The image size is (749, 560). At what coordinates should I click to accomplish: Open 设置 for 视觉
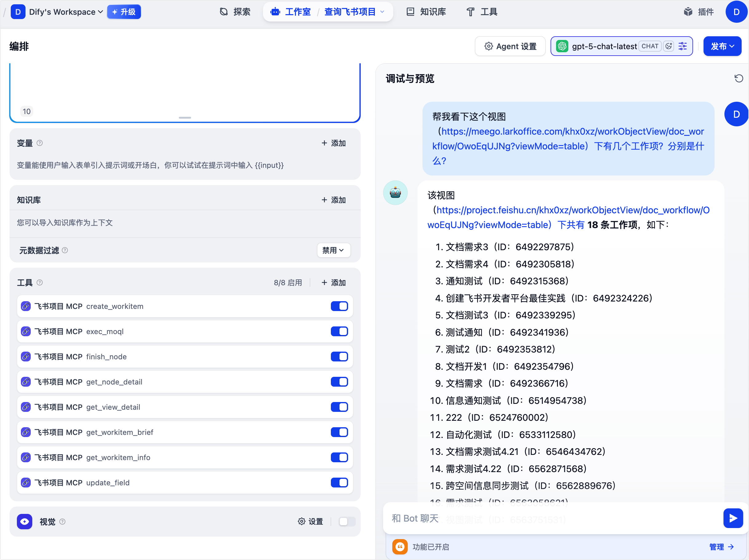(x=311, y=522)
